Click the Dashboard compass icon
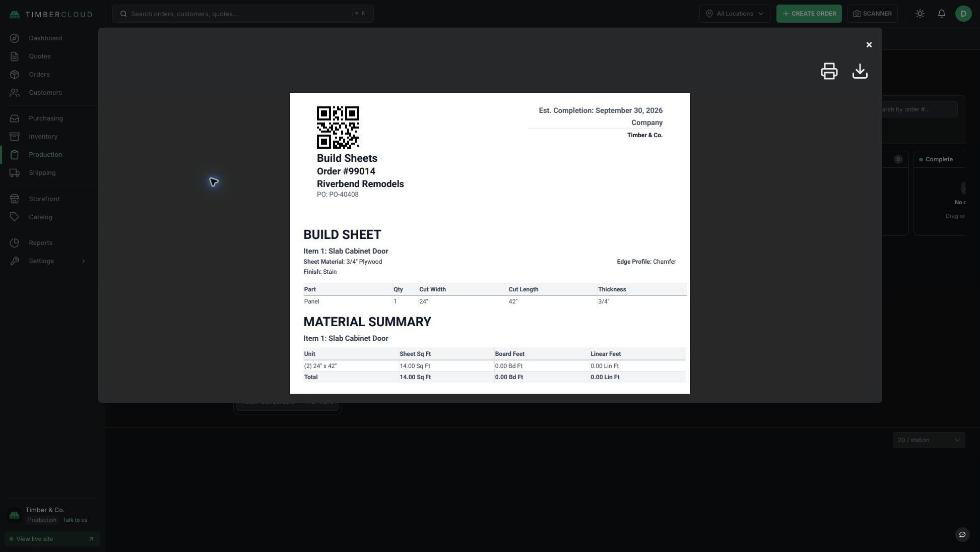 (15, 38)
